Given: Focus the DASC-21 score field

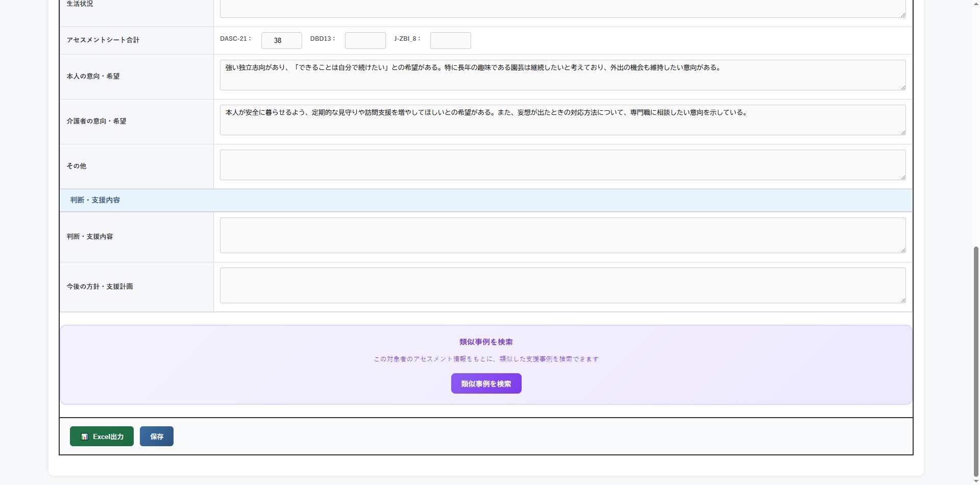Looking at the screenshot, I should click(281, 40).
